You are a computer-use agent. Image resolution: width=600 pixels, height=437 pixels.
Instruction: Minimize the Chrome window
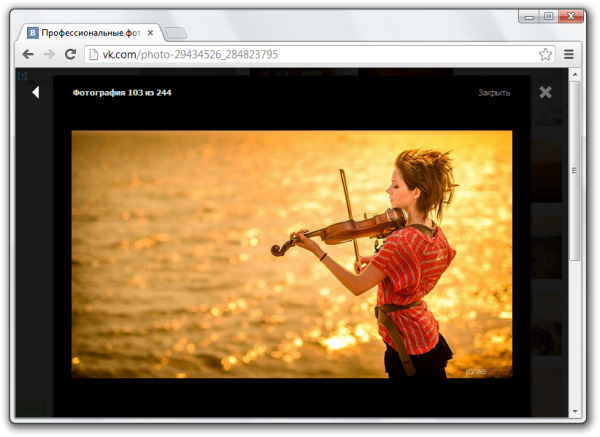coord(528,15)
